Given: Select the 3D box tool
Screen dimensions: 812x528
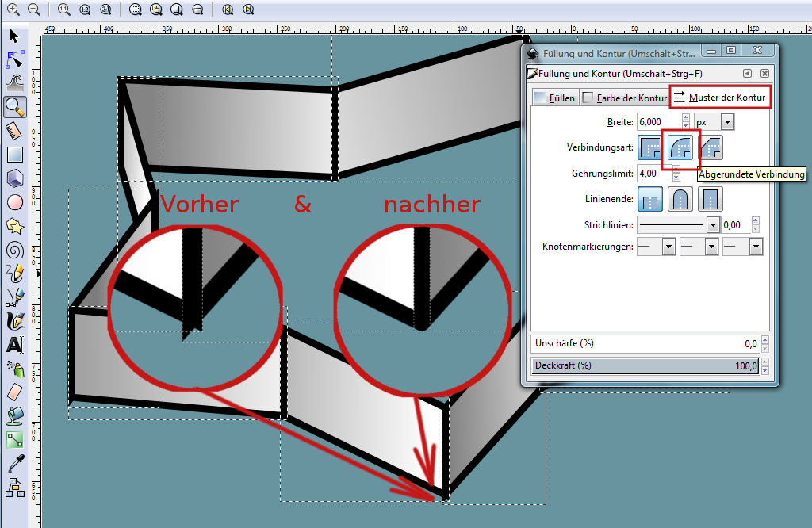Looking at the screenshot, I should coord(14,178).
